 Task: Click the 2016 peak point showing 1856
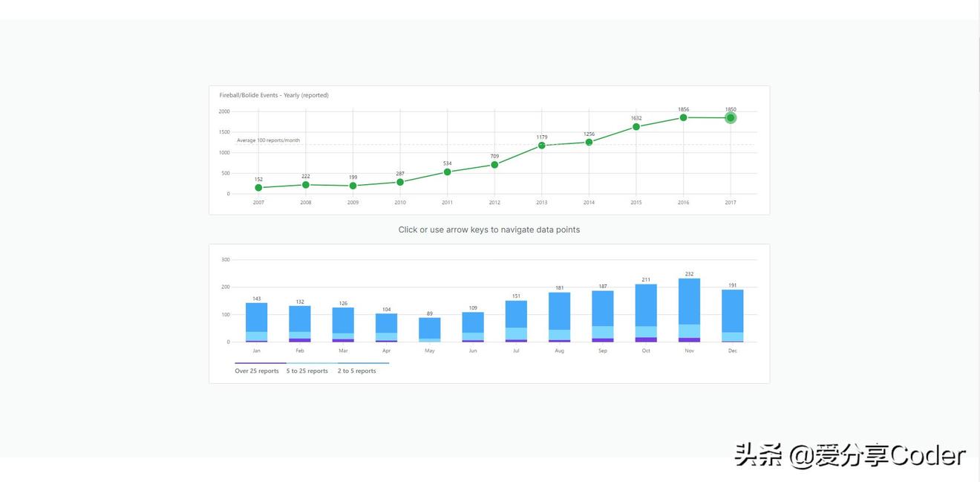pyautogui.click(x=682, y=117)
